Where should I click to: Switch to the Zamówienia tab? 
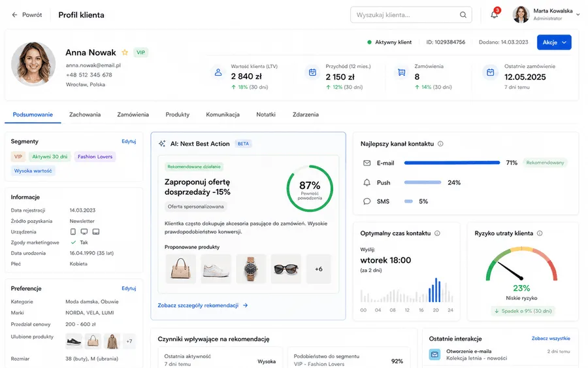tap(133, 114)
